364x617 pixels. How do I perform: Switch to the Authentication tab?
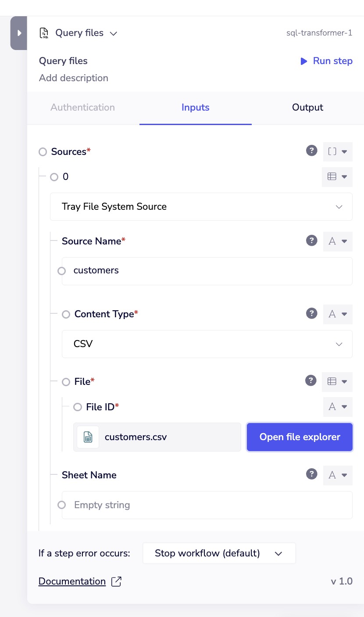click(82, 107)
